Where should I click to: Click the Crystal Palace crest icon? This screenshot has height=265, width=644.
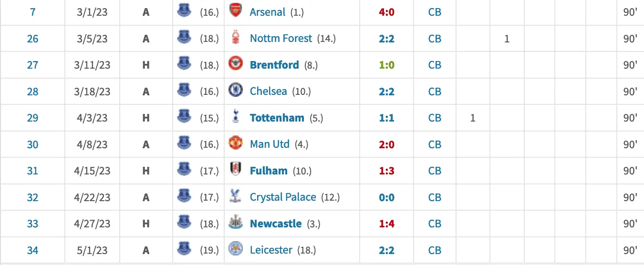[236, 197]
